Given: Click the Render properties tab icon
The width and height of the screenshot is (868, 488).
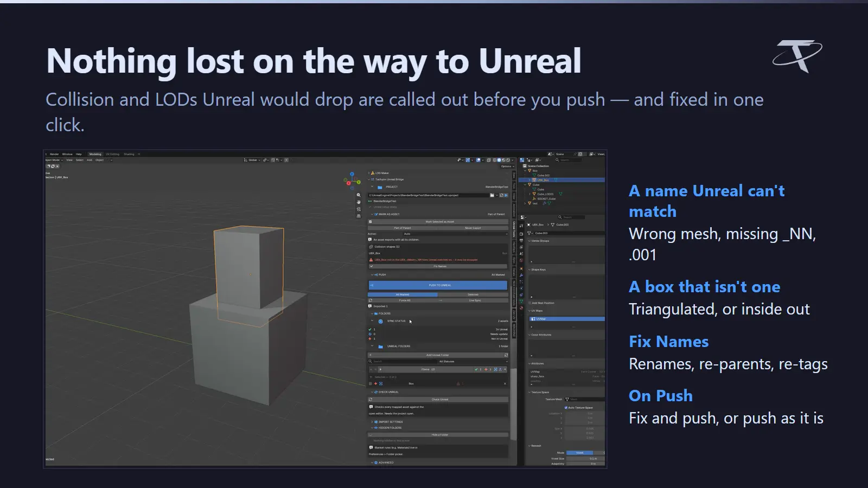Looking at the screenshot, I should point(521,234).
